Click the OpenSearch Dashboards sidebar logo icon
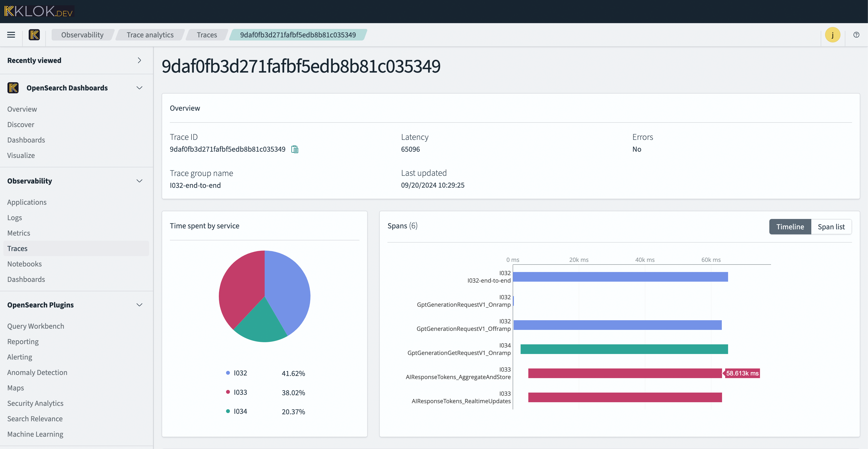 [x=13, y=88]
